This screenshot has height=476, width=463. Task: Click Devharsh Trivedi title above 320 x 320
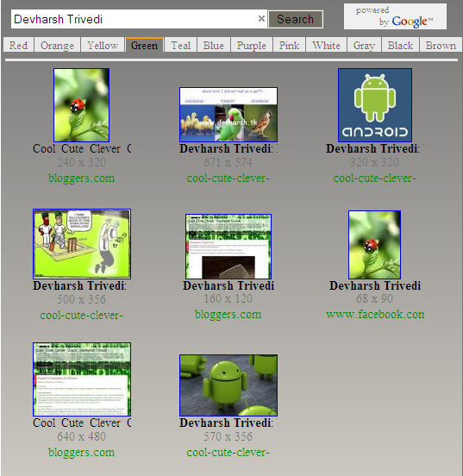tap(375, 148)
